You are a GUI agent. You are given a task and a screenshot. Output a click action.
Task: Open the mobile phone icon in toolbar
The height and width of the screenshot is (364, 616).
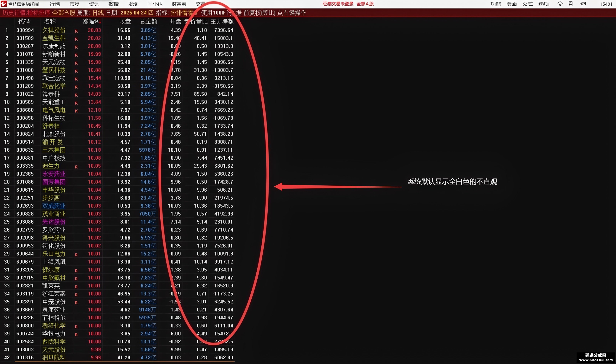click(x=571, y=4)
